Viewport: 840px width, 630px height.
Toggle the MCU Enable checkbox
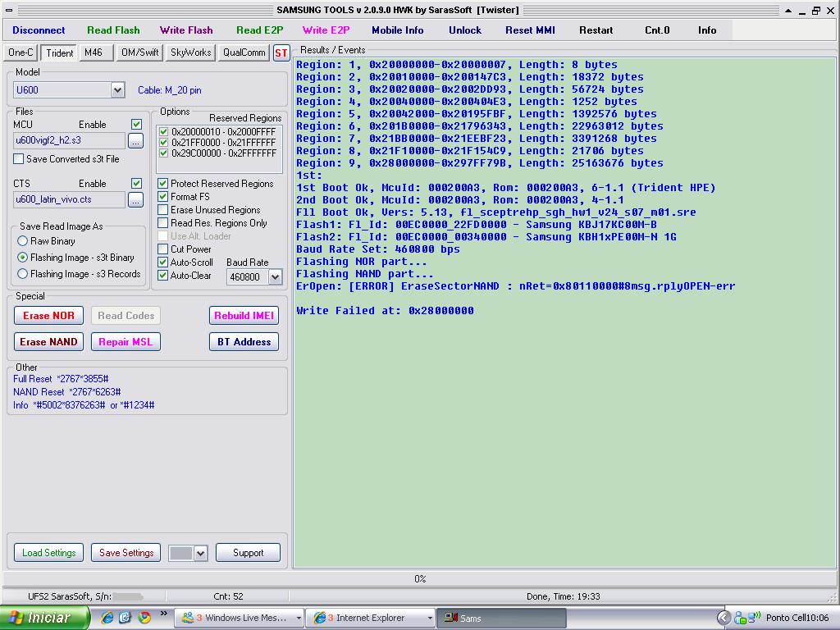point(137,125)
